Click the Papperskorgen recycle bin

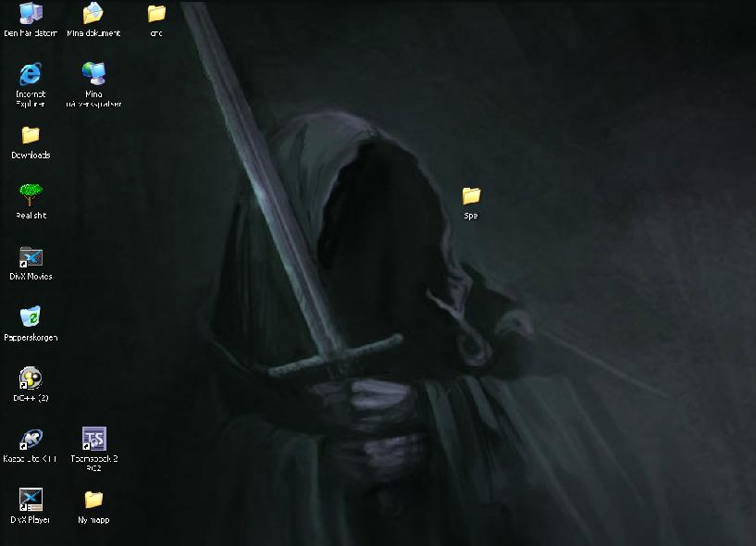31,316
